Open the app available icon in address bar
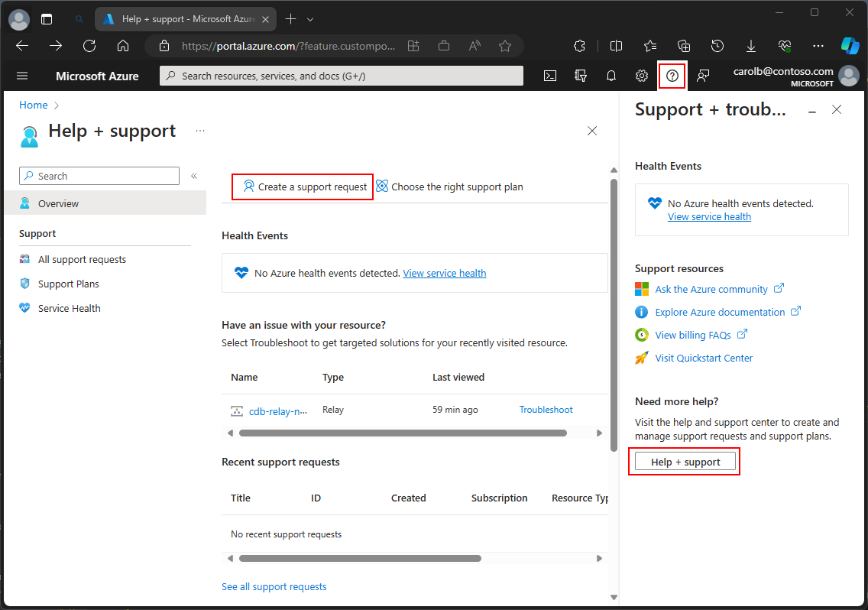Viewport: 868px width, 610px height. tap(413, 46)
